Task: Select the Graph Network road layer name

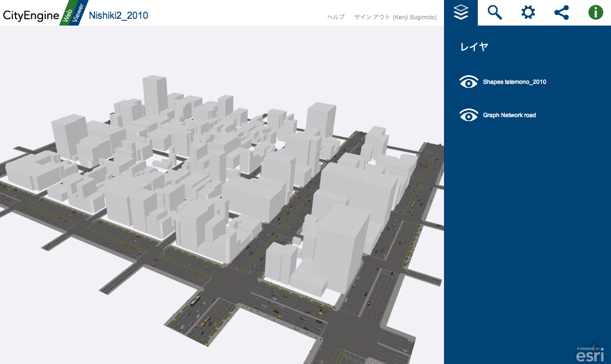Action: [x=509, y=115]
